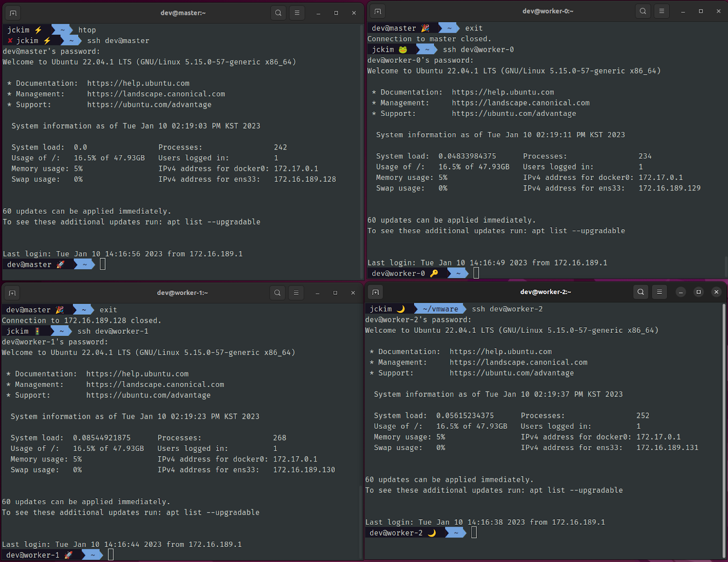This screenshot has height=562, width=728.
Task: Maximize the dev@worker-2 terminal window
Action: point(698,292)
